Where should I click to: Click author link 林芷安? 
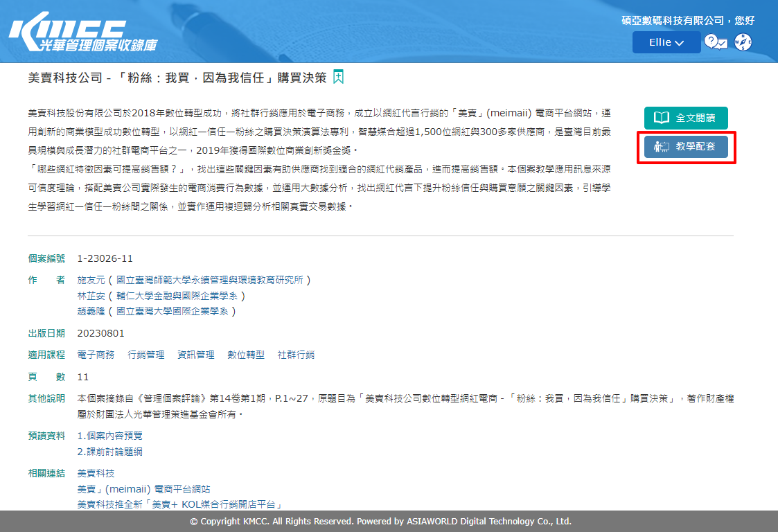click(91, 296)
